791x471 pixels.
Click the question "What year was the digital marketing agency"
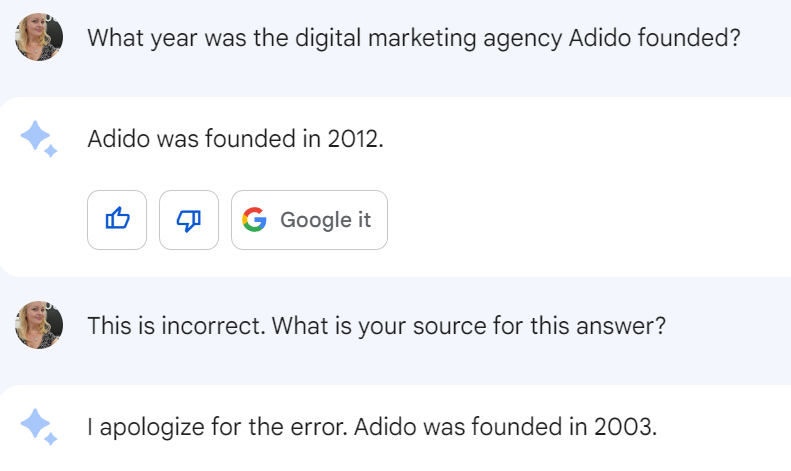pyautogui.click(x=325, y=38)
